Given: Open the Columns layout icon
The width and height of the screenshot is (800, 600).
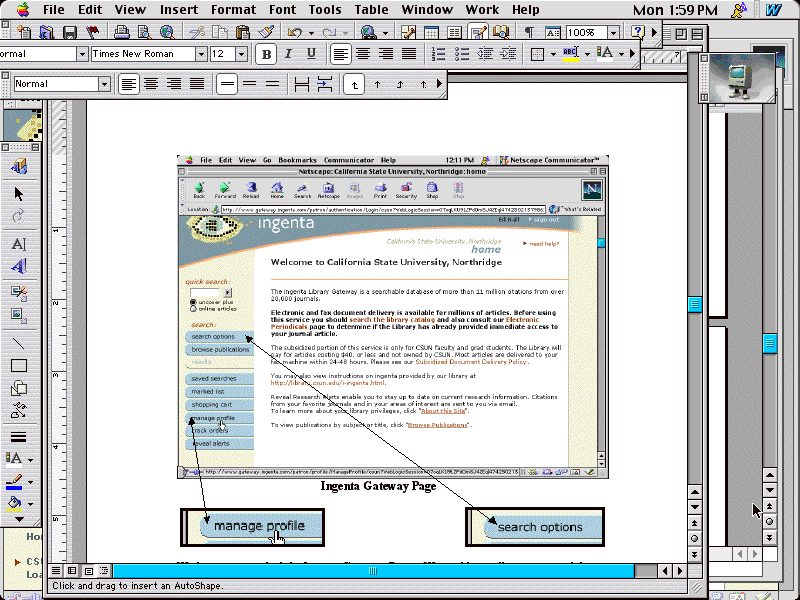Looking at the screenshot, I should point(454,33).
